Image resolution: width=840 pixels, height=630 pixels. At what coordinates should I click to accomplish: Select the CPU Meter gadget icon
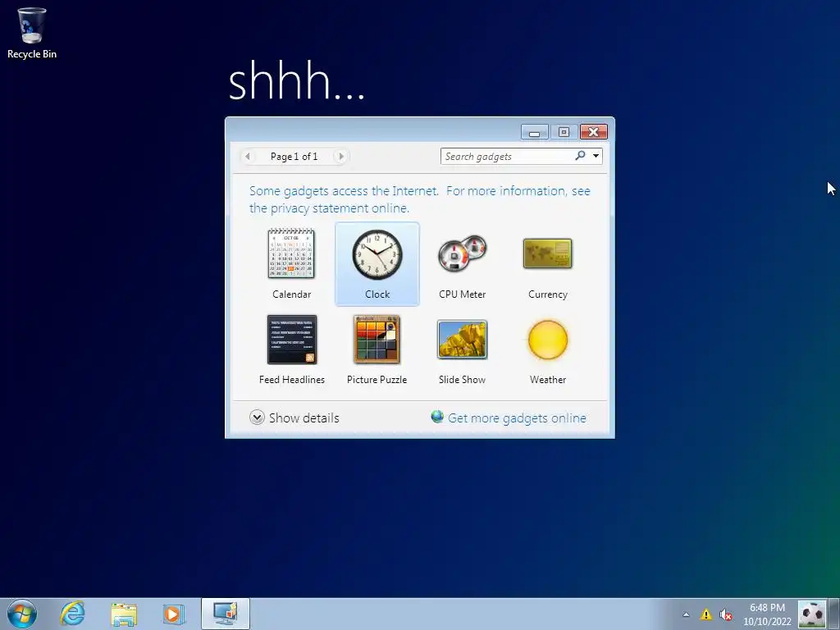pos(463,253)
